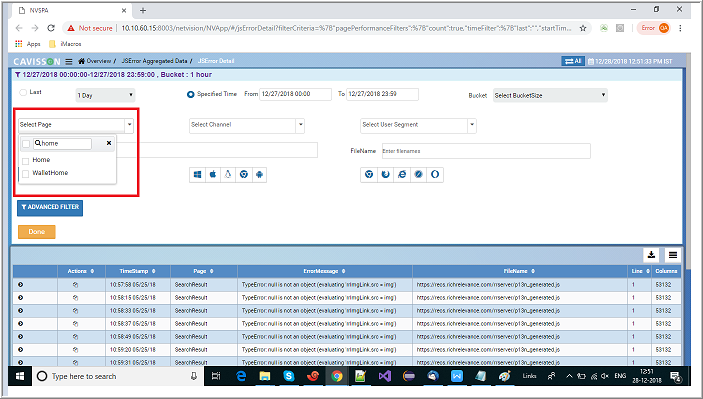Image resolution: width=703 pixels, height=399 pixels.
Task: Open the Windows Start menu
Action: [20, 376]
